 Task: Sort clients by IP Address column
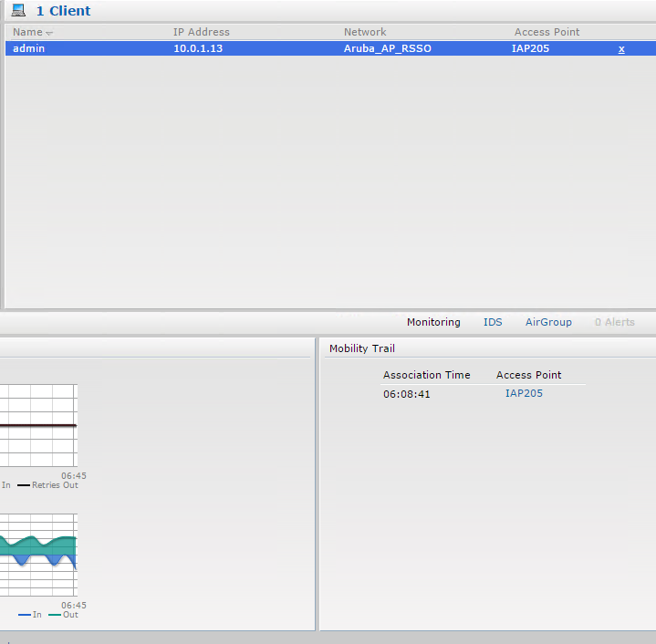(x=201, y=32)
